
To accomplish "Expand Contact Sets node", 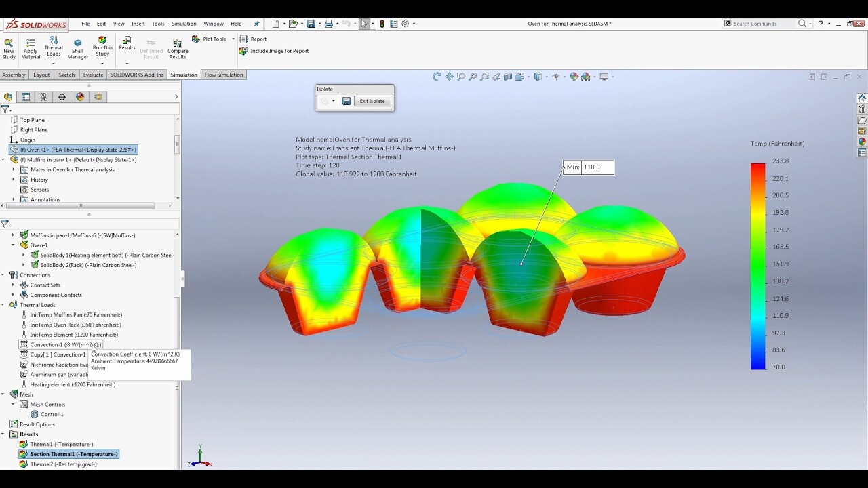I will 14,285.
